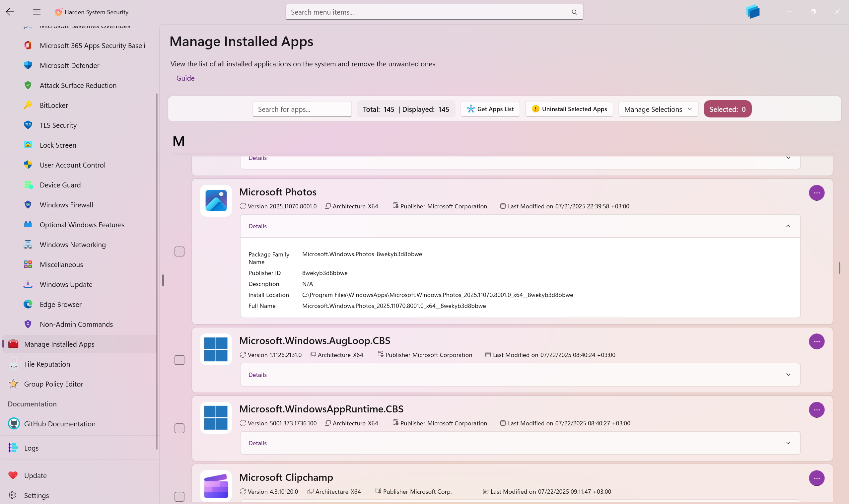Image resolution: width=849 pixels, height=504 pixels.
Task: Open more options for Microsoft.Windows.AugLoop.CBS
Action: (816, 341)
